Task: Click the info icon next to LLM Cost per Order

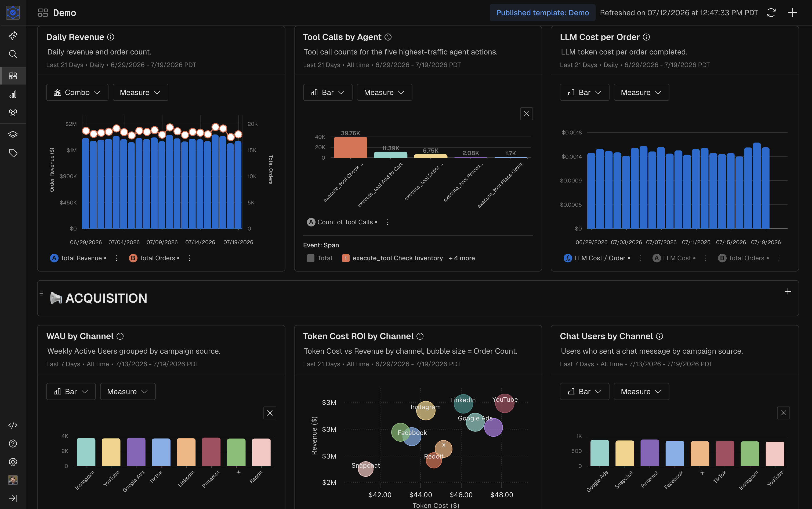Action: click(x=646, y=37)
